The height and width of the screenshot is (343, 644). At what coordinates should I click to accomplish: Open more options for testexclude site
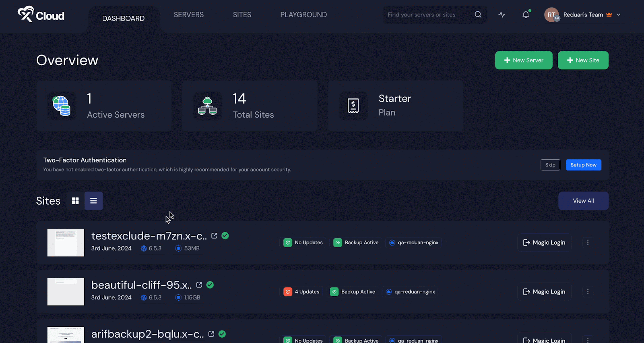tap(588, 243)
